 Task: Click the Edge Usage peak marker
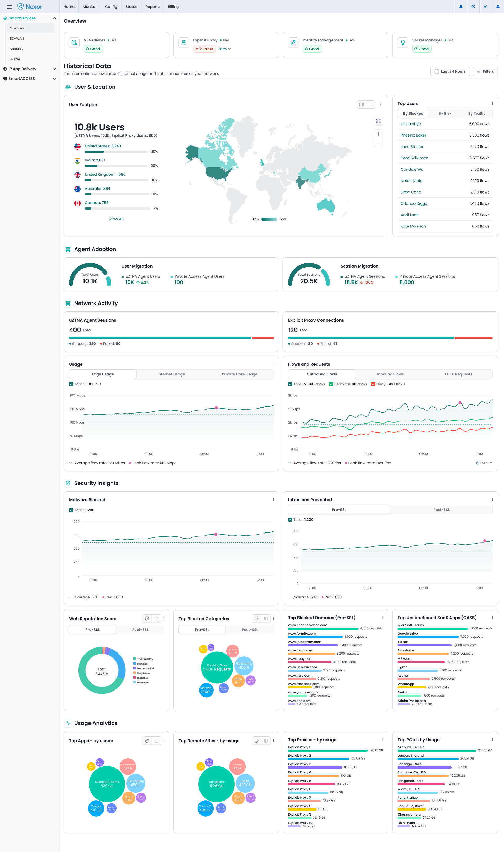[216, 408]
